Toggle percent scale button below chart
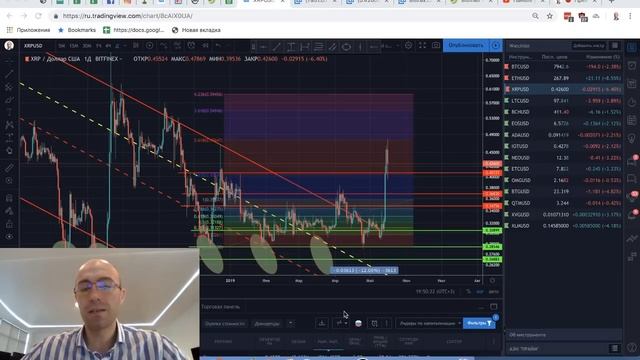Viewport: 640px width, 360px height. [x=468, y=291]
